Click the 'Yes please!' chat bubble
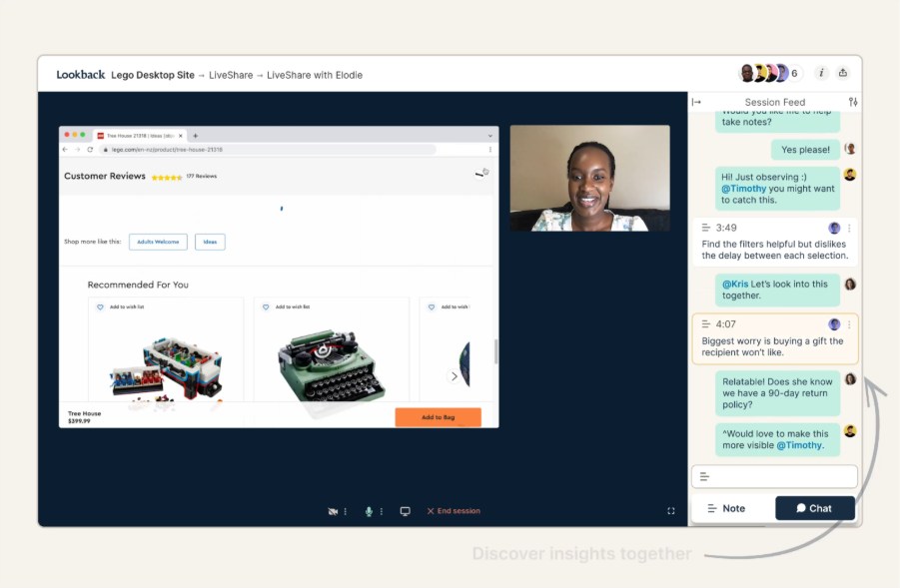 [805, 150]
